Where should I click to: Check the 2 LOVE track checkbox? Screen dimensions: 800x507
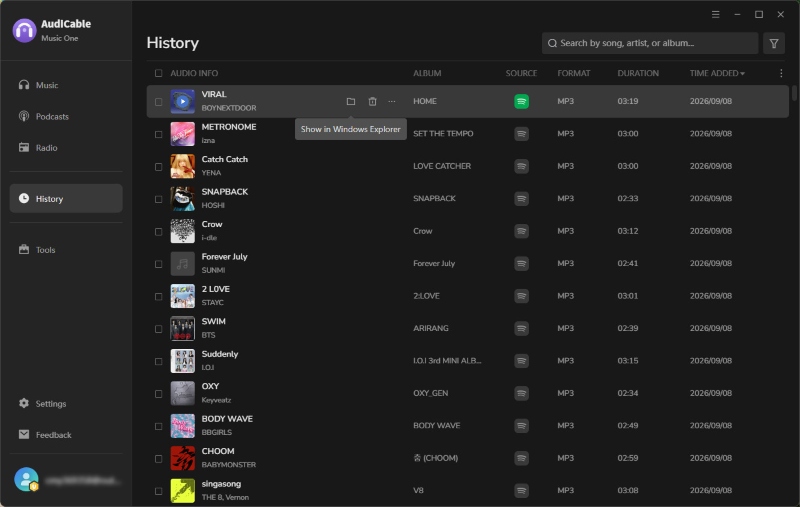pos(158,296)
